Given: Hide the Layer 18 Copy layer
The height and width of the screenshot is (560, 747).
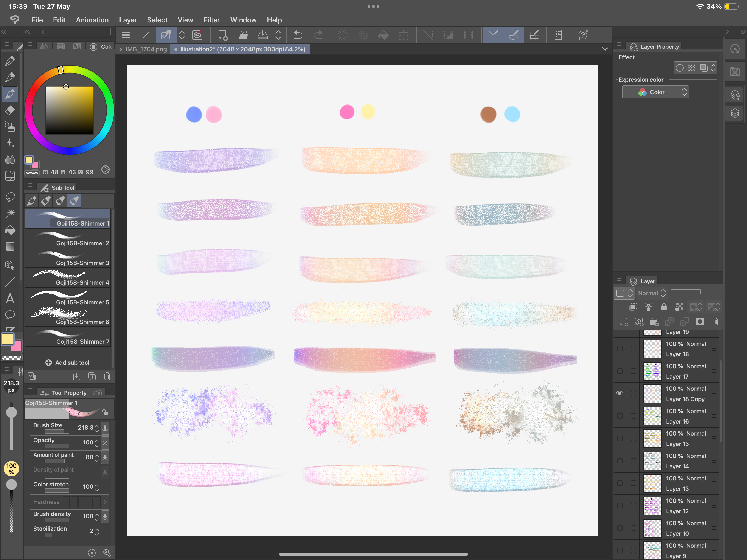Looking at the screenshot, I should [x=619, y=393].
